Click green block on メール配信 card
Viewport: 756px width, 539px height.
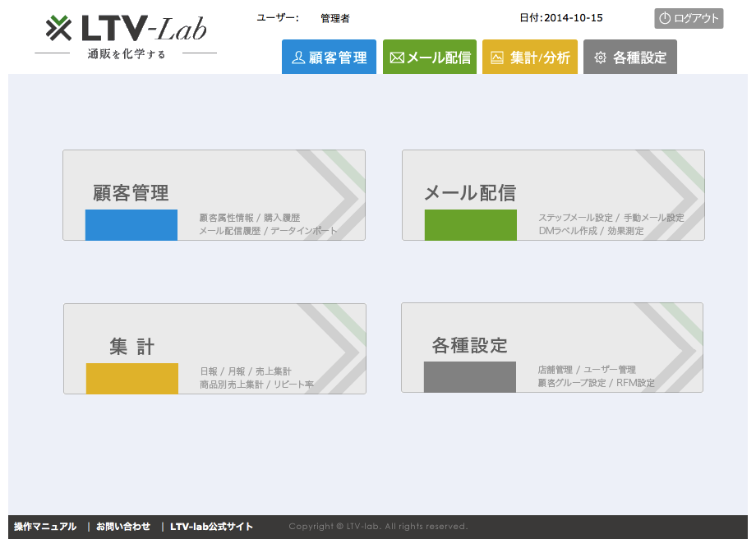[x=471, y=224]
